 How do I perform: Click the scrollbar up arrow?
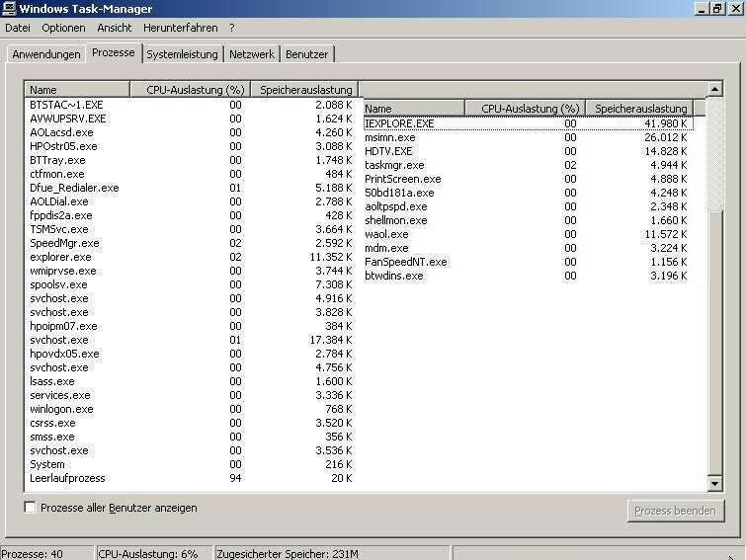point(715,89)
